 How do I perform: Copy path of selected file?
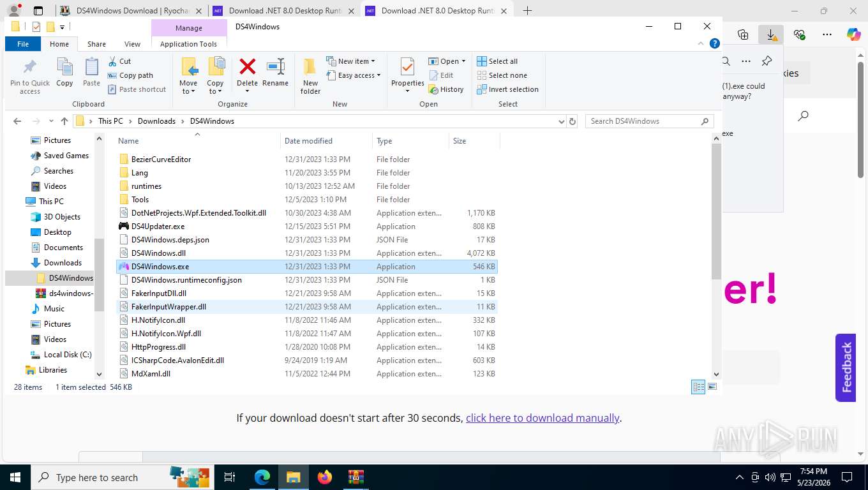(x=130, y=75)
